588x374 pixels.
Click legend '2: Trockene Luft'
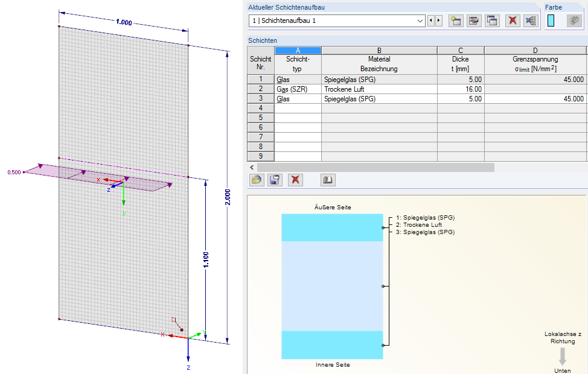(x=419, y=225)
